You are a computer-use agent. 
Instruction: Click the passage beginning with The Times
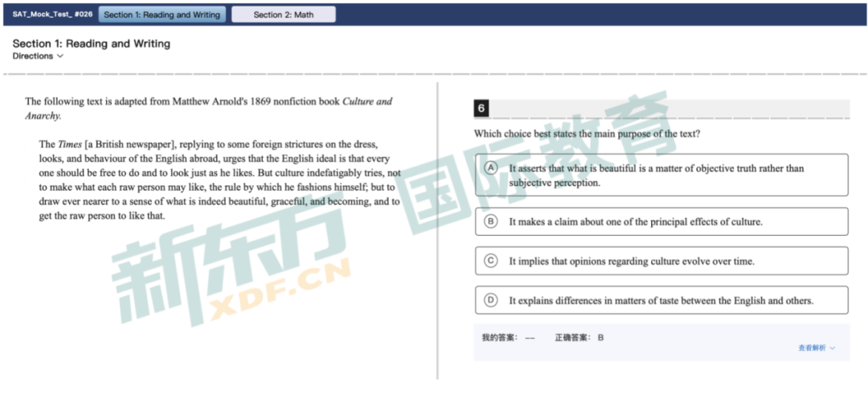pyautogui.click(x=219, y=180)
